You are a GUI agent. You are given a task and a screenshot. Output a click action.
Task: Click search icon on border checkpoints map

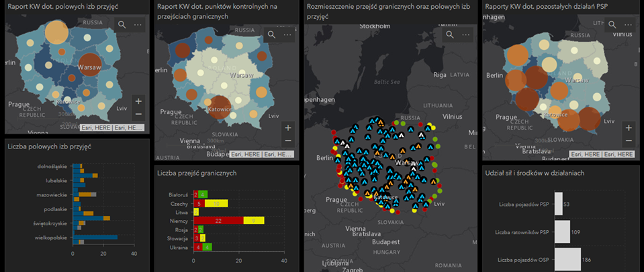(x=272, y=35)
